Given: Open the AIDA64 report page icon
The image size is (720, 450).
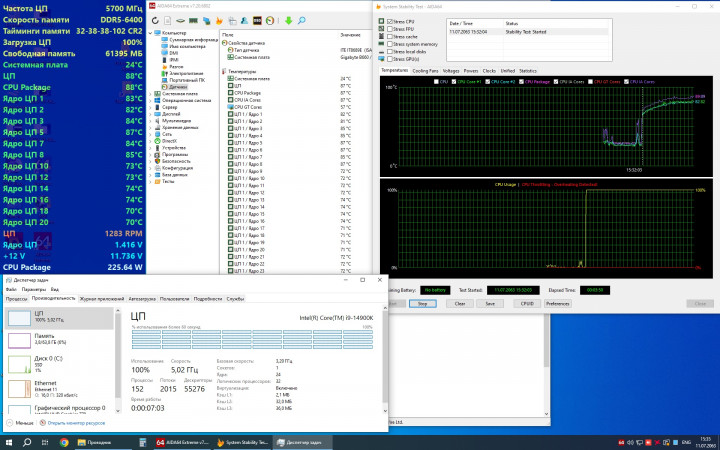Looking at the screenshot, I should pyautogui.click(x=168, y=21).
